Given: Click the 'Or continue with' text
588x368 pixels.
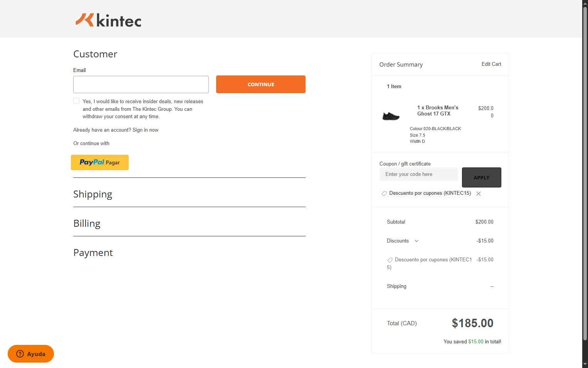Looking at the screenshot, I should point(91,144).
